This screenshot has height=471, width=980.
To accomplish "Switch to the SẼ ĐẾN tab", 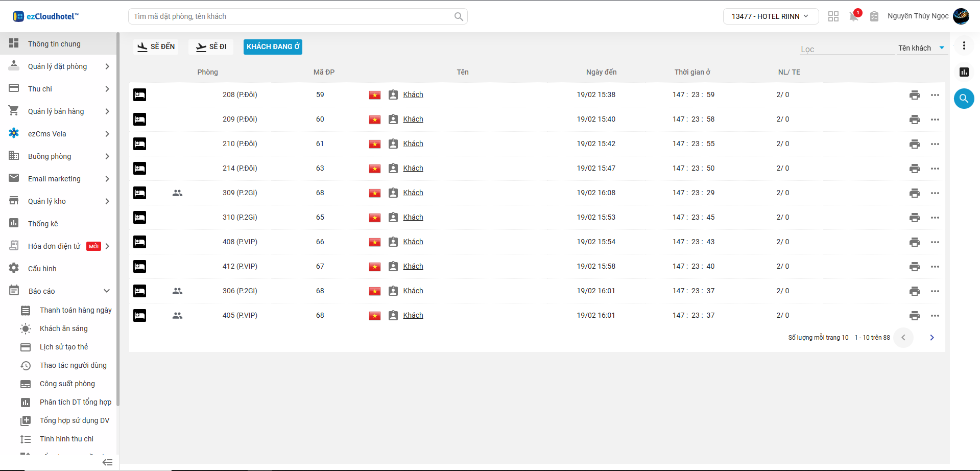I will 156,46.
